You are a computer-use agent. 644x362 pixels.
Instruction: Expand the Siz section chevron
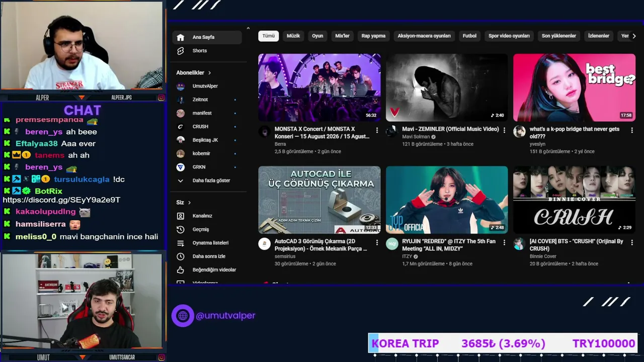pos(189,203)
